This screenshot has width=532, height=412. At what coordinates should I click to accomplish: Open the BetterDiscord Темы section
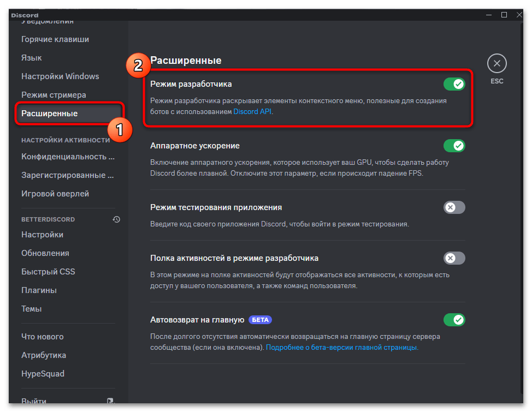(x=32, y=309)
